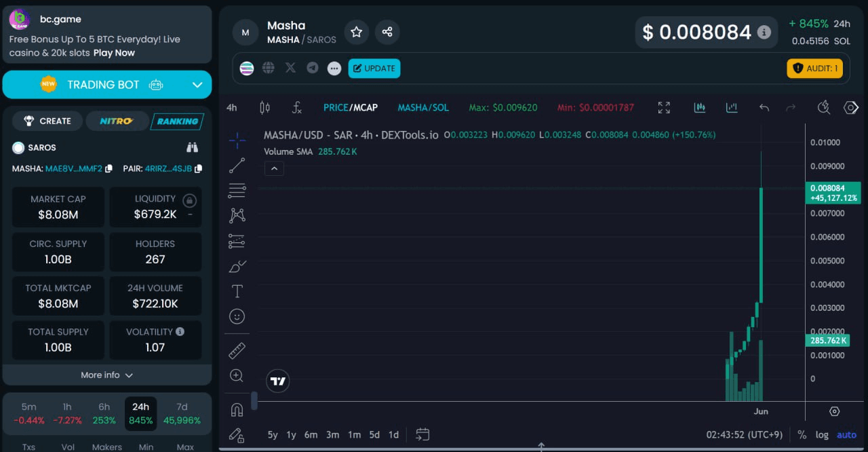Select the 6h performance tab

coord(104,413)
